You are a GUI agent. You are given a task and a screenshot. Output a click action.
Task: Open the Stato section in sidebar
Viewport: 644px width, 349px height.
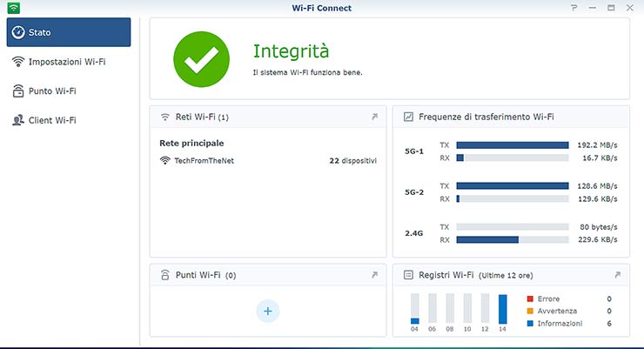pos(69,32)
